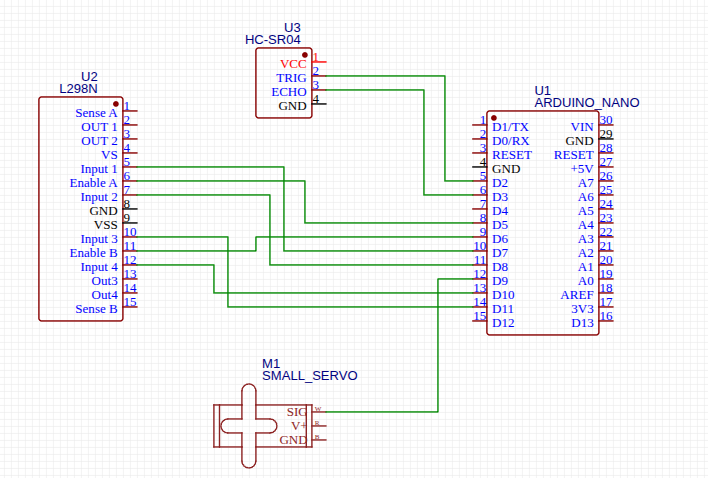The width and height of the screenshot is (708, 478).
Task: Click the A4 analog pin label
Action: (586, 225)
